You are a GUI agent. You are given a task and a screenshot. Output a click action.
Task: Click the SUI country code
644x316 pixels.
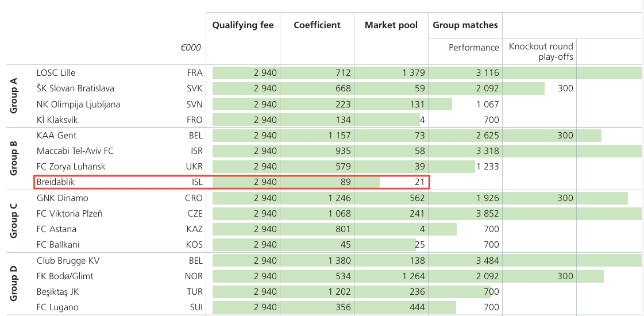coord(196,307)
